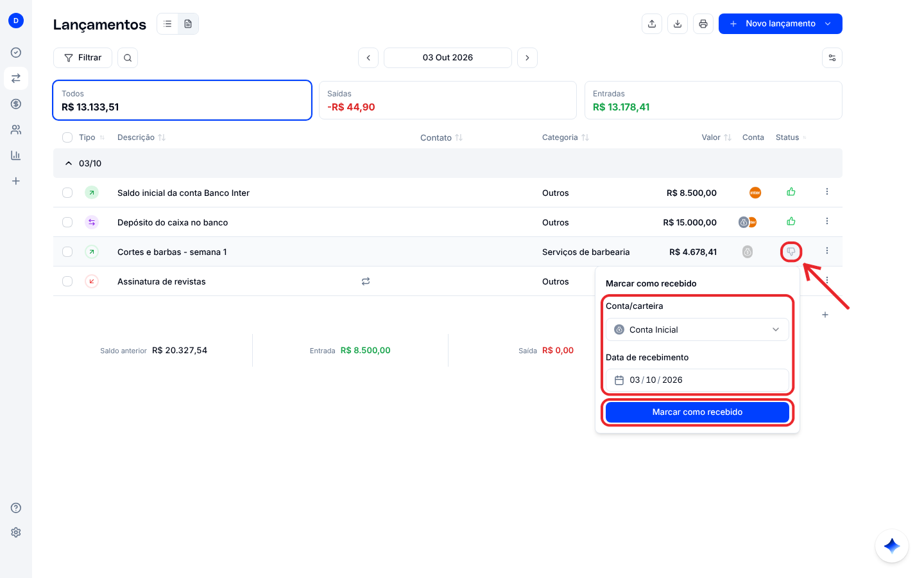The width and height of the screenshot is (924, 578).
Task: Click the print icon
Action: (703, 24)
